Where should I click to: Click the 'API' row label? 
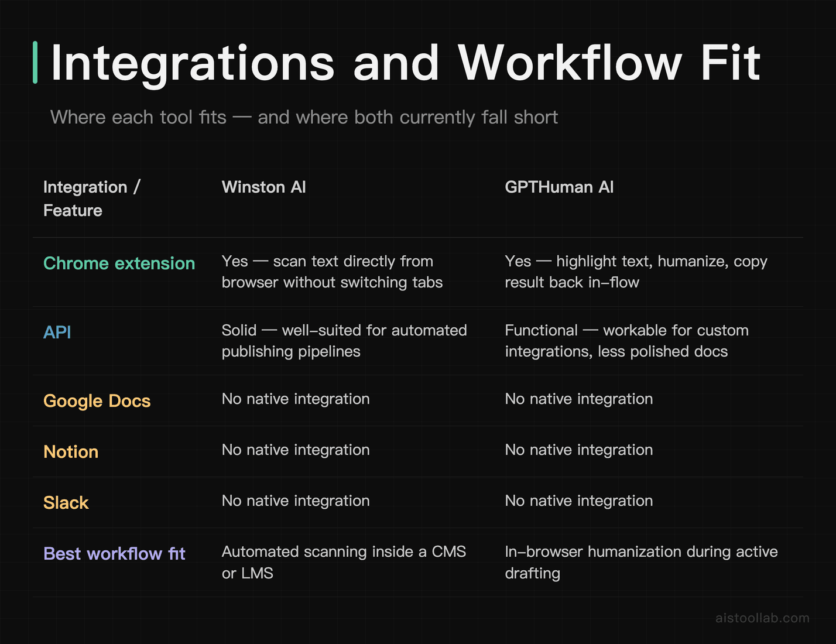57,333
